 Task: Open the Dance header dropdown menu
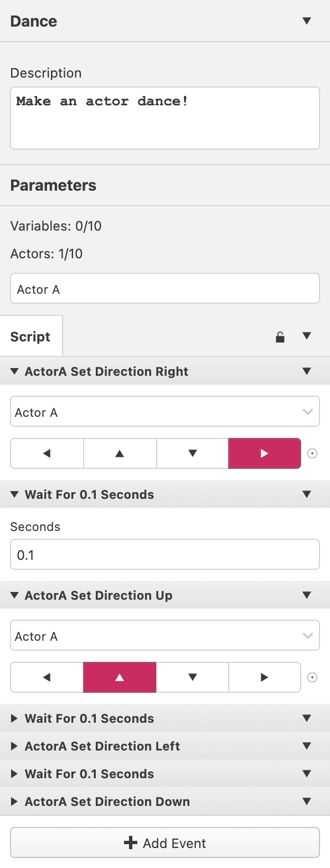pyautogui.click(x=307, y=21)
